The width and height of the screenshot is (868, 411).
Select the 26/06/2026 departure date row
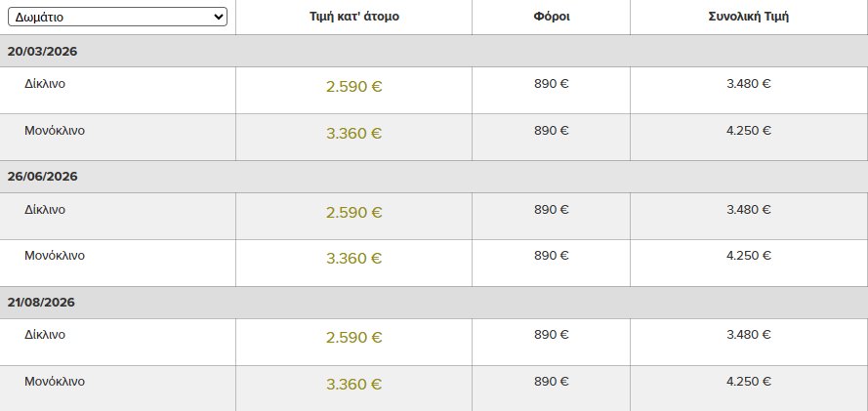point(42,177)
